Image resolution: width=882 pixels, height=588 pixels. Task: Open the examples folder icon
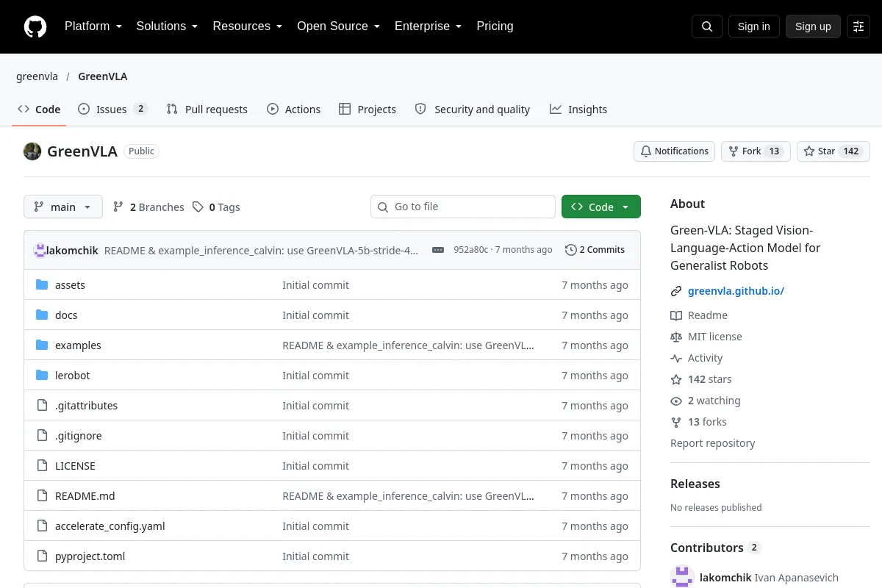(x=42, y=345)
